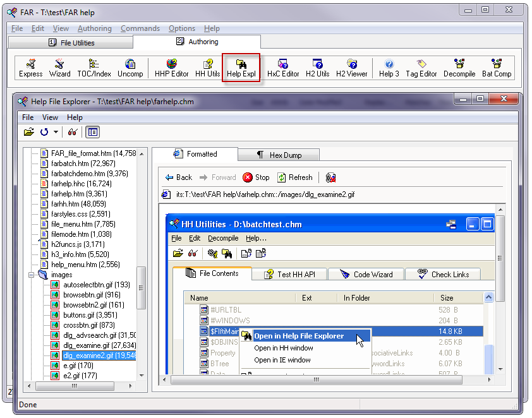Click the binoculars find icon
The image size is (532, 418).
click(x=73, y=132)
